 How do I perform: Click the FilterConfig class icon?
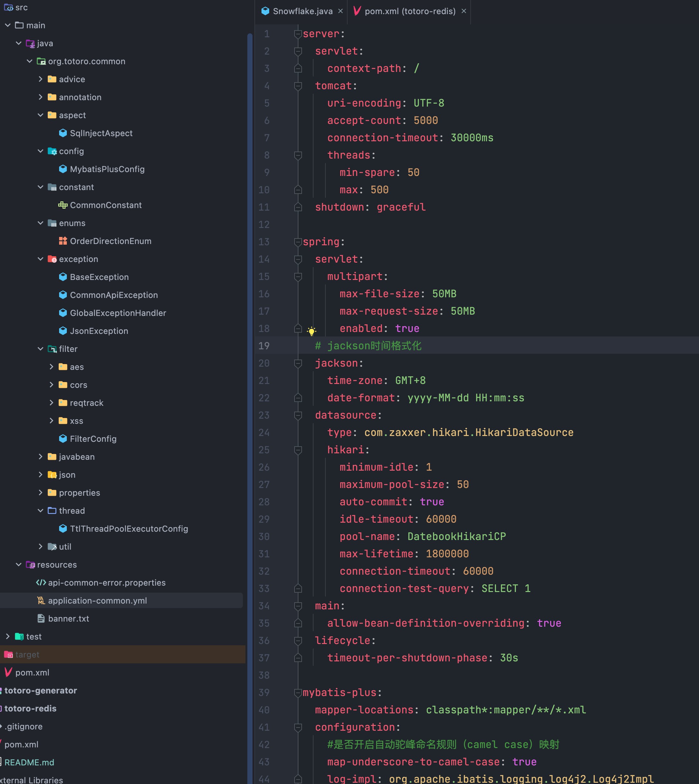click(63, 438)
